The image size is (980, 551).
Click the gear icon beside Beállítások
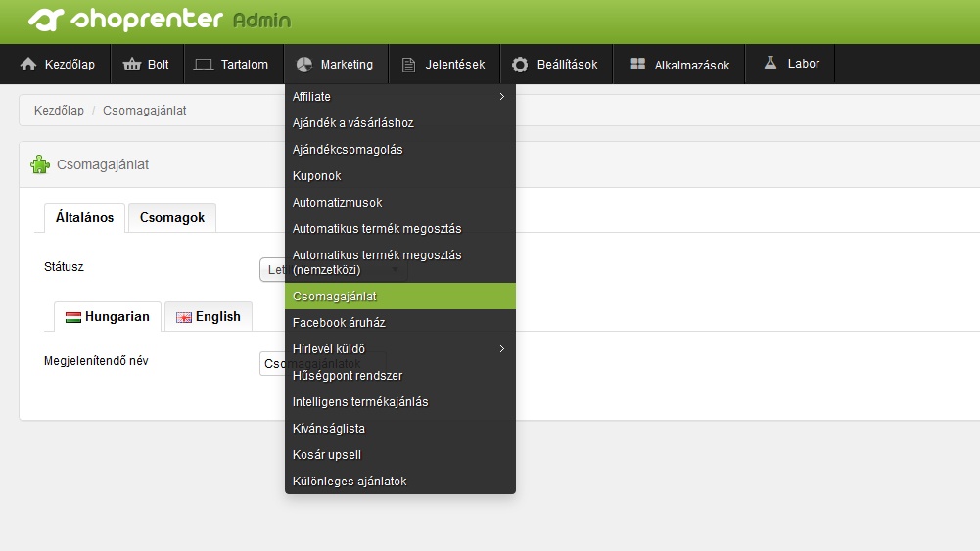pyautogui.click(x=520, y=65)
